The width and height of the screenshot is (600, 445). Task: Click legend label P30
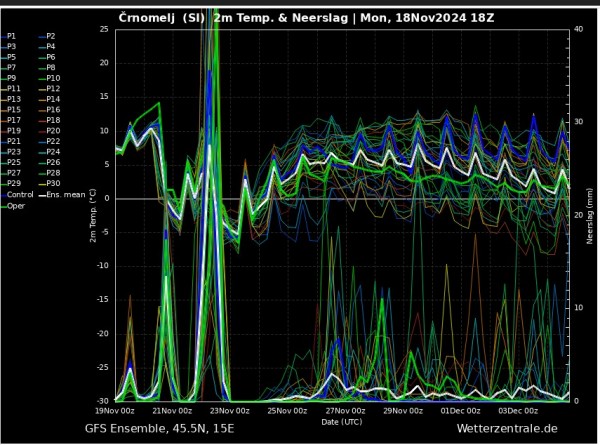[49, 184]
